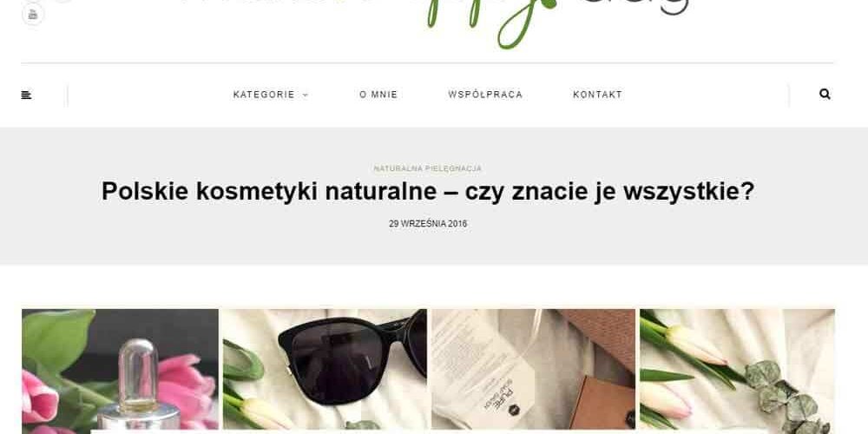Open the sidebar hamburger menu icon
This screenshot has width=868, height=434.
(26, 95)
